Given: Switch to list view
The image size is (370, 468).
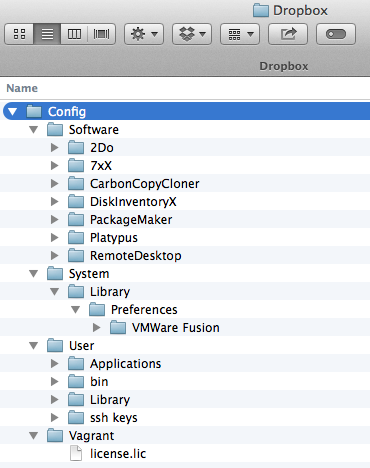Looking at the screenshot, I should point(47,34).
